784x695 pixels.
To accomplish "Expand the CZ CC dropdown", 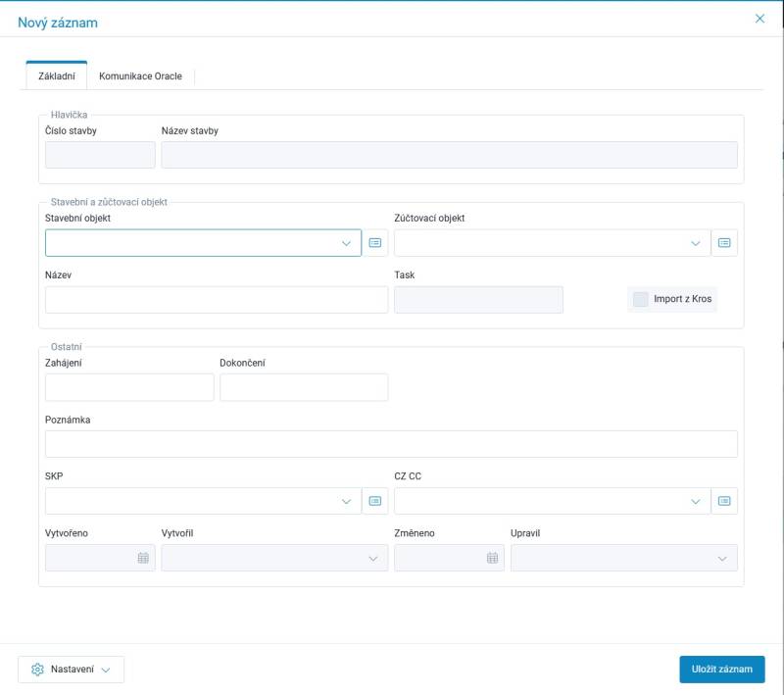I will [696, 502].
